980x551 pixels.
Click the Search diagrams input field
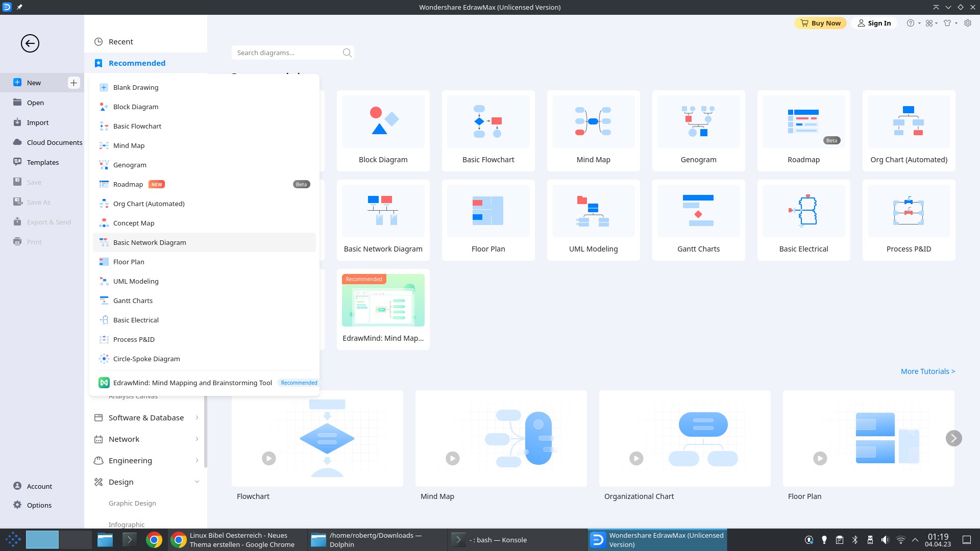click(x=286, y=53)
